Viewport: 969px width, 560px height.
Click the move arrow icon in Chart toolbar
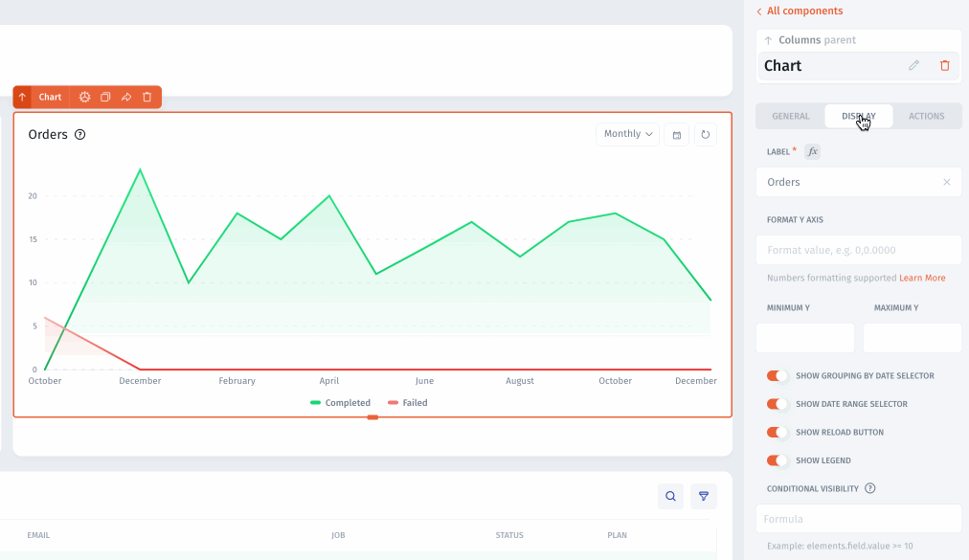point(126,98)
